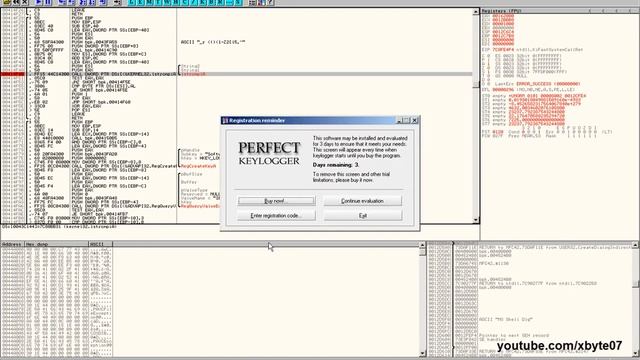Click the Help question mark toolbar icon
Screen dimensions: 640x360
point(270,2)
